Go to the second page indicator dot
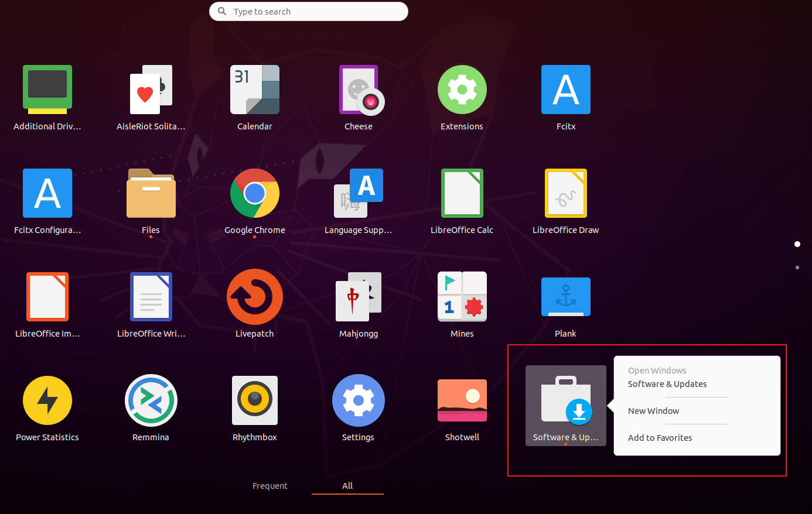Image resolution: width=812 pixels, height=514 pixels. 797,268
